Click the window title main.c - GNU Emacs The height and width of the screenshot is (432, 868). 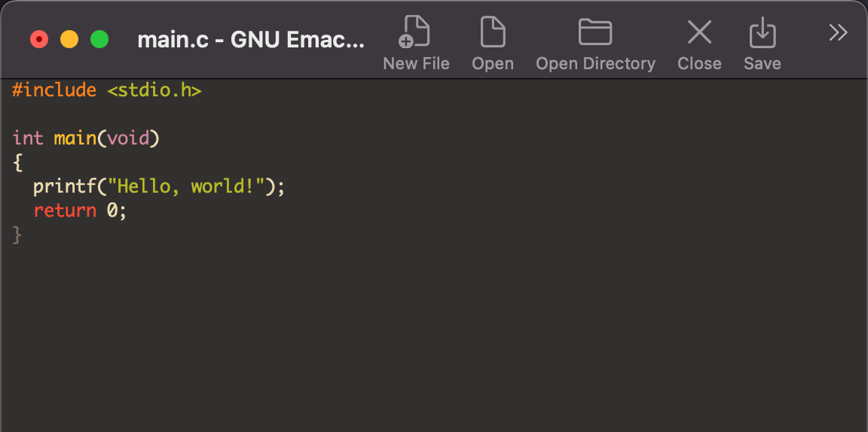coord(250,40)
